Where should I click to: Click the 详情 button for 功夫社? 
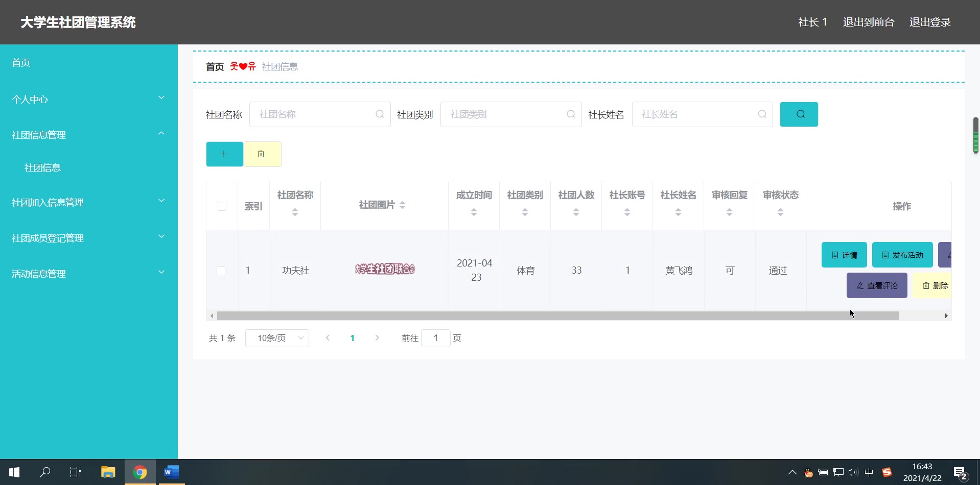coord(844,255)
